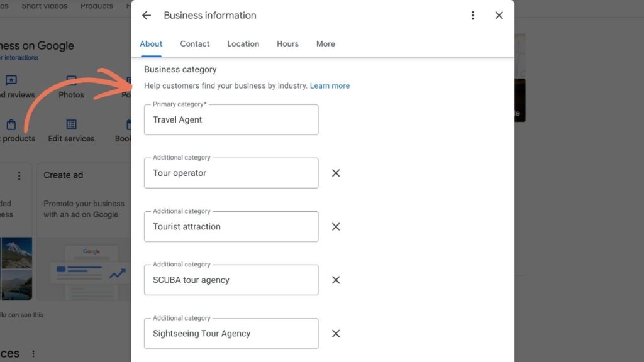This screenshot has width=644, height=362.
Task: Remove the Tour operator category
Action: pyautogui.click(x=335, y=173)
